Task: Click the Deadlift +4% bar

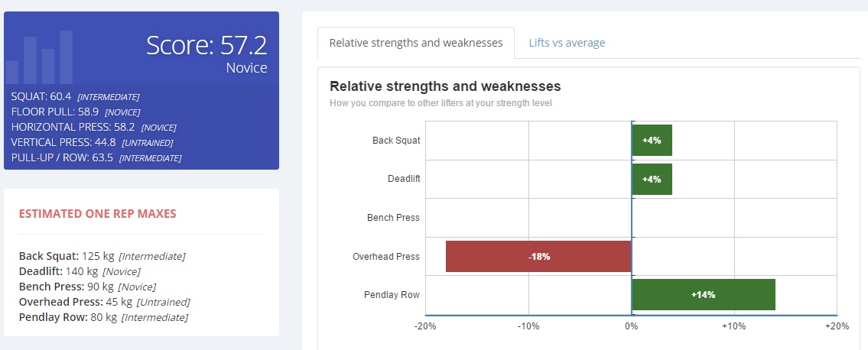Action: click(652, 179)
